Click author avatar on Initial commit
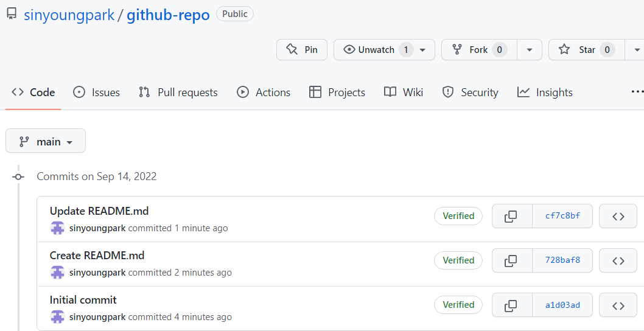 (x=57, y=316)
